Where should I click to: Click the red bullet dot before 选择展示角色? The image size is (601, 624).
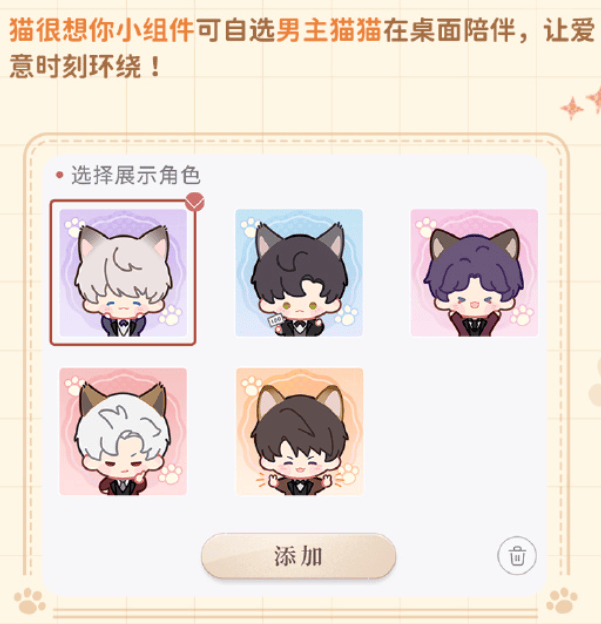coord(60,175)
